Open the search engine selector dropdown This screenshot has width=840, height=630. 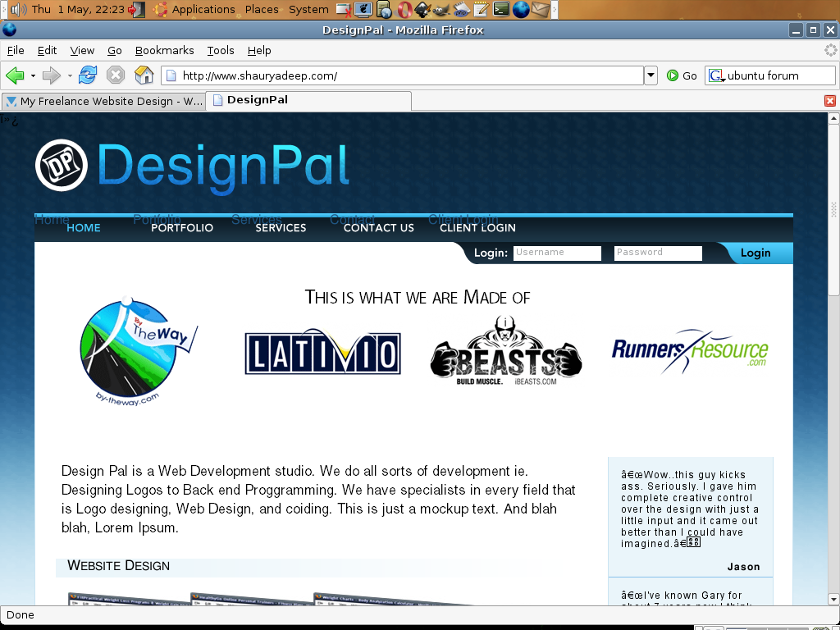coord(716,76)
